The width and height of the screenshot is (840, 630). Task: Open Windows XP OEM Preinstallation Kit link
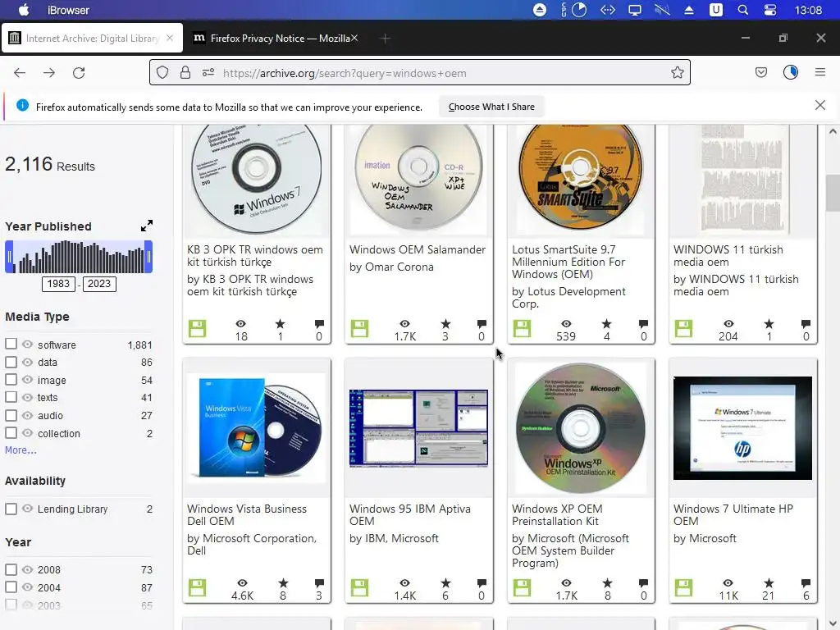tap(557, 515)
